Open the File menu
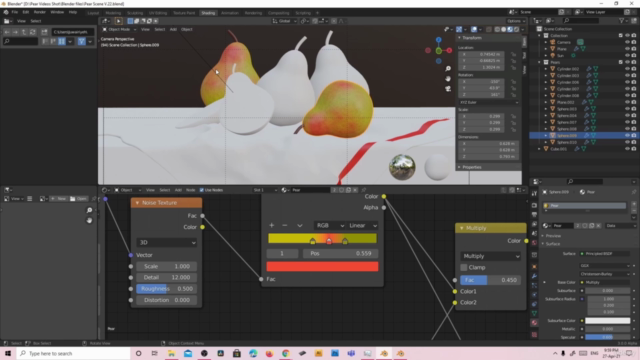640x360 pixels. click(x=15, y=12)
